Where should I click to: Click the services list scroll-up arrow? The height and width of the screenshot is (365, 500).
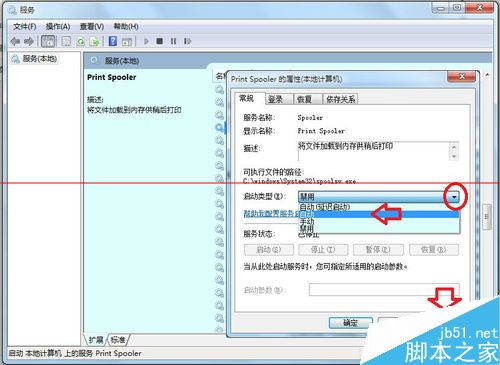pyautogui.click(x=487, y=75)
